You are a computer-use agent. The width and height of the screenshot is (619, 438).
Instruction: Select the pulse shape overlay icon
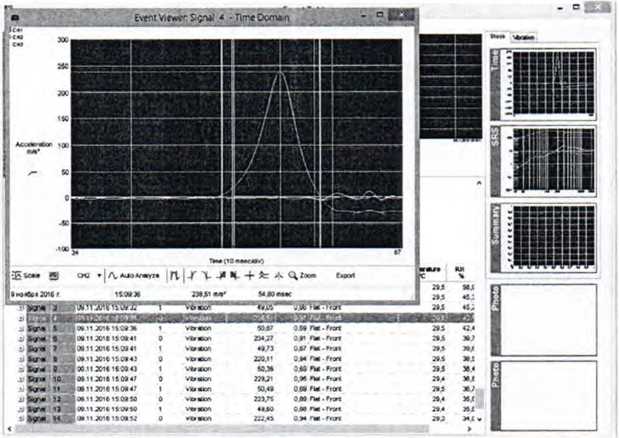coord(175,275)
